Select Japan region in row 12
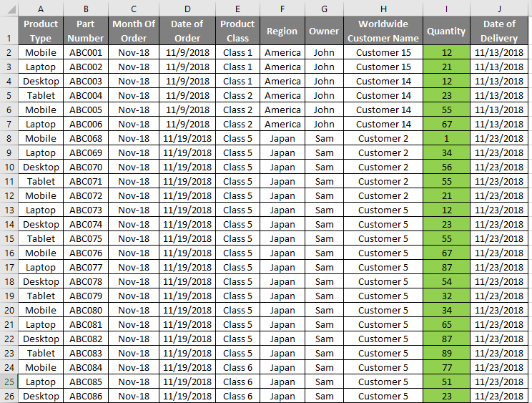 (x=282, y=196)
